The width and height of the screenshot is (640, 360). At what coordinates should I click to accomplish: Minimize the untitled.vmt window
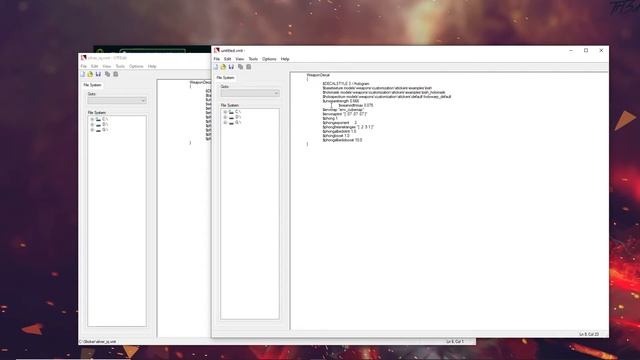(571, 51)
